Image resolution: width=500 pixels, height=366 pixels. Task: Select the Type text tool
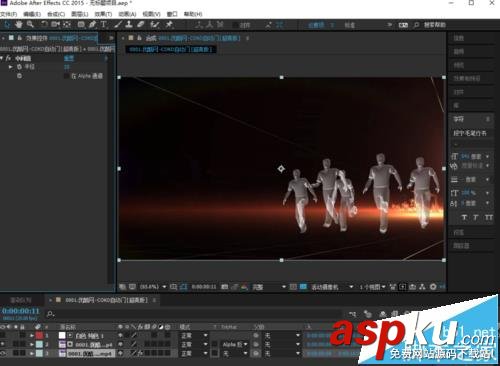(103, 24)
